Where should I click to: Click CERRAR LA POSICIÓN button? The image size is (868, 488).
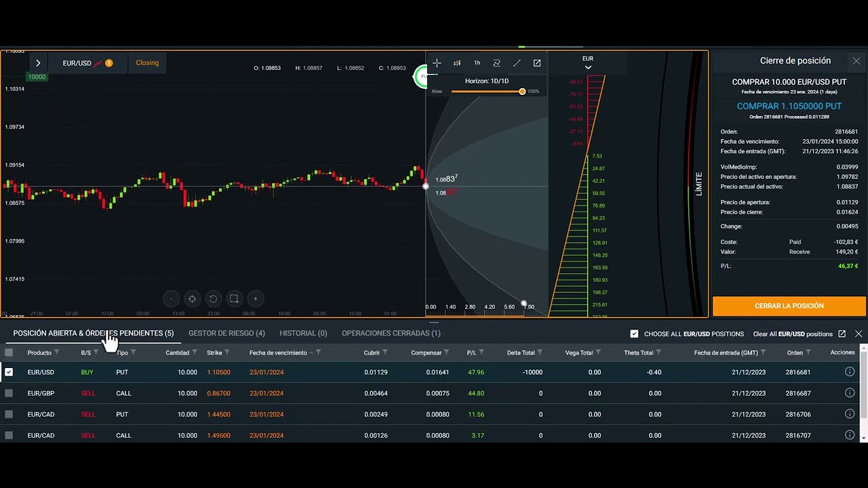pos(789,306)
